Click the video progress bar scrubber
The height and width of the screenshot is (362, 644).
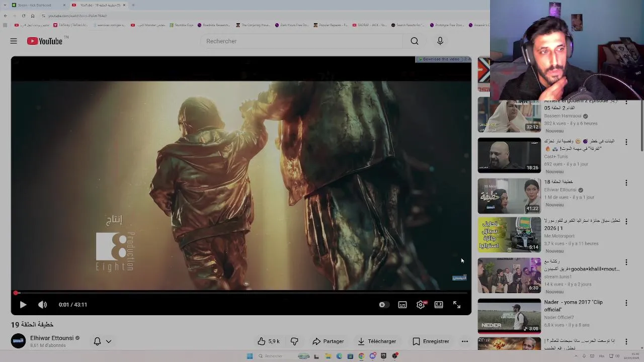click(x=16, y=293)
